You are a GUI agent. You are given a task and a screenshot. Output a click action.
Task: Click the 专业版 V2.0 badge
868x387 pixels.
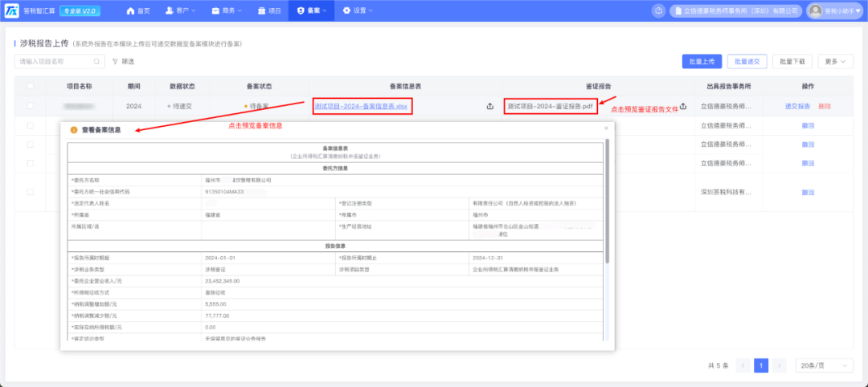79,10
